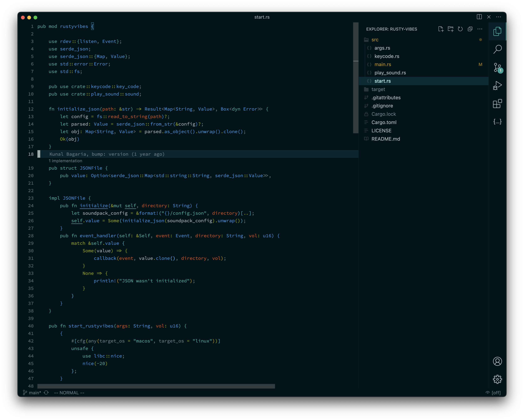This screenshot has height=420, width=524.
Task: Open main.rs from the file tree
Action: pos(383,64)
